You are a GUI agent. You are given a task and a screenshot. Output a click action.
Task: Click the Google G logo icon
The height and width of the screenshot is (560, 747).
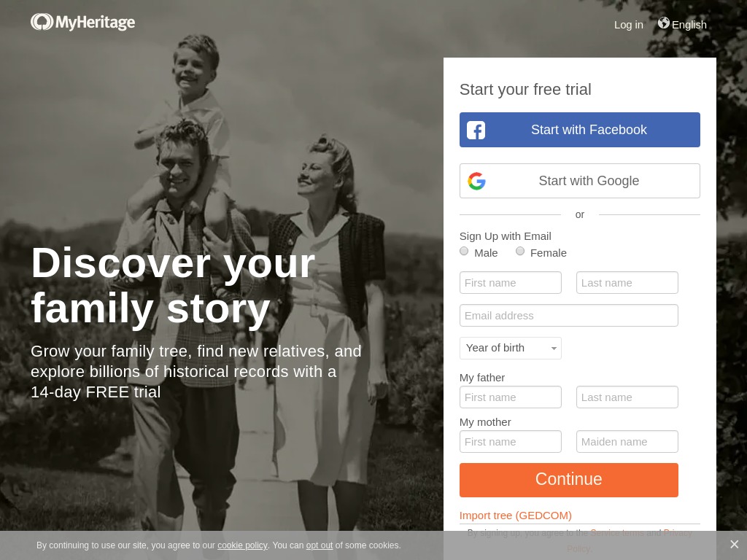[x=476, y=181]
